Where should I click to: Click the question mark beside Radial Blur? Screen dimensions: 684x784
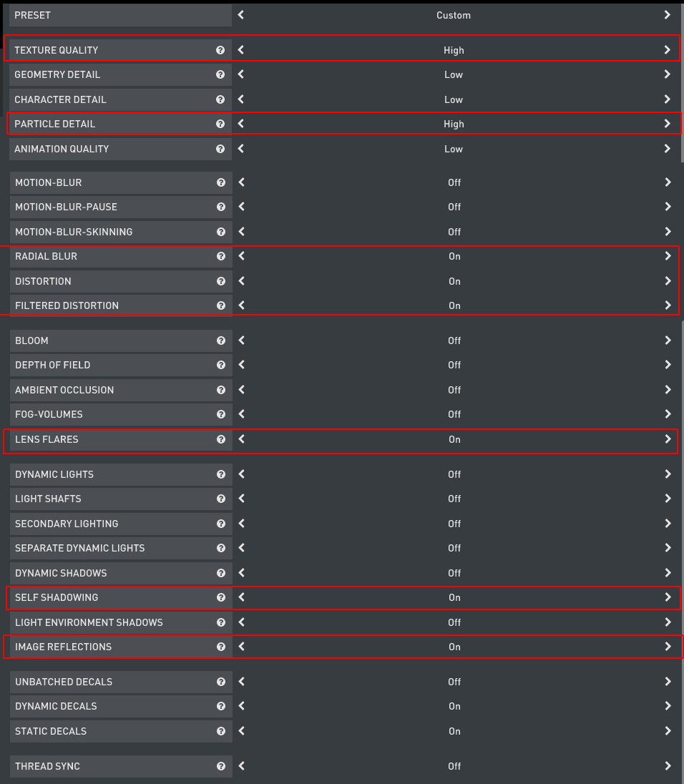pyautogui.click(x=221, y=256)
